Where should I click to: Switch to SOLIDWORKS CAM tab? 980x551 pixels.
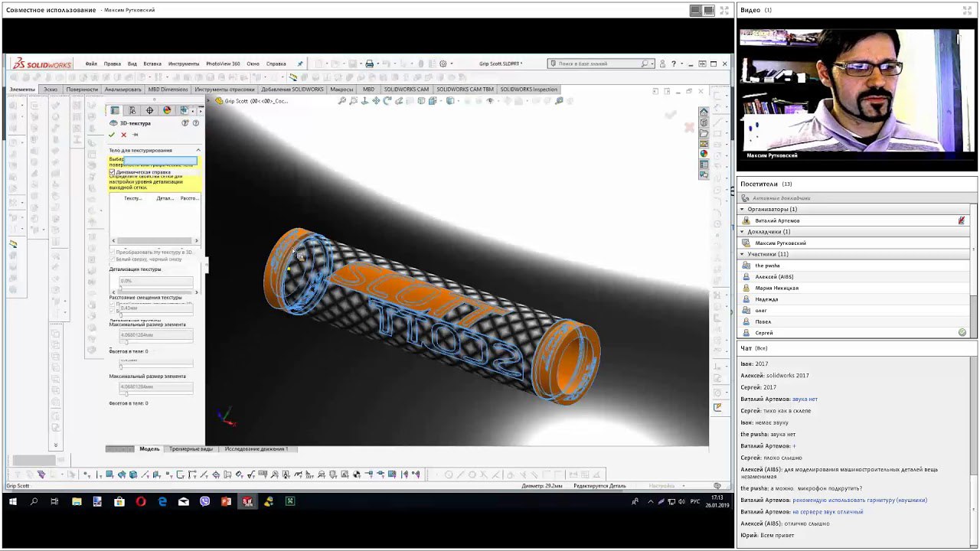(x=407, y=90)
